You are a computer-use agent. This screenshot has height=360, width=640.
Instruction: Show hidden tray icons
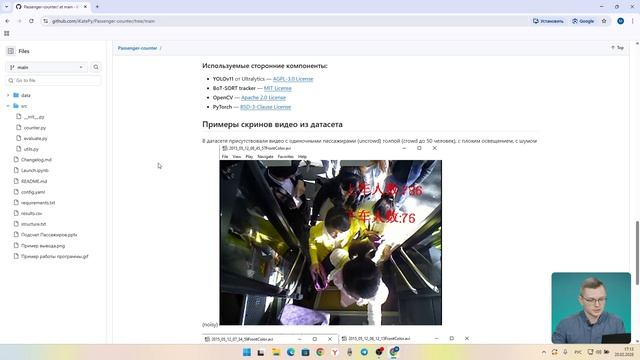pyautogui.click(x=544, y=352)
